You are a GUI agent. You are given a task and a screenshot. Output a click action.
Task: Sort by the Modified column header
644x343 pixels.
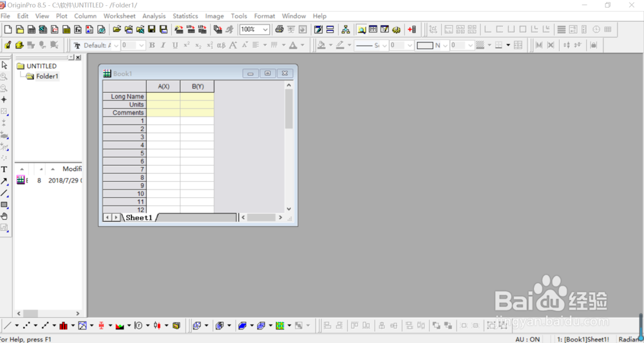pos(72,169)
